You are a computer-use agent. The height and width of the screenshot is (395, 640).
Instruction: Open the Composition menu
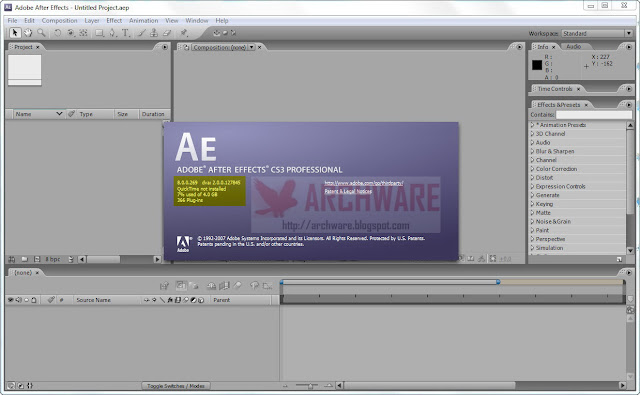point(60,20)
